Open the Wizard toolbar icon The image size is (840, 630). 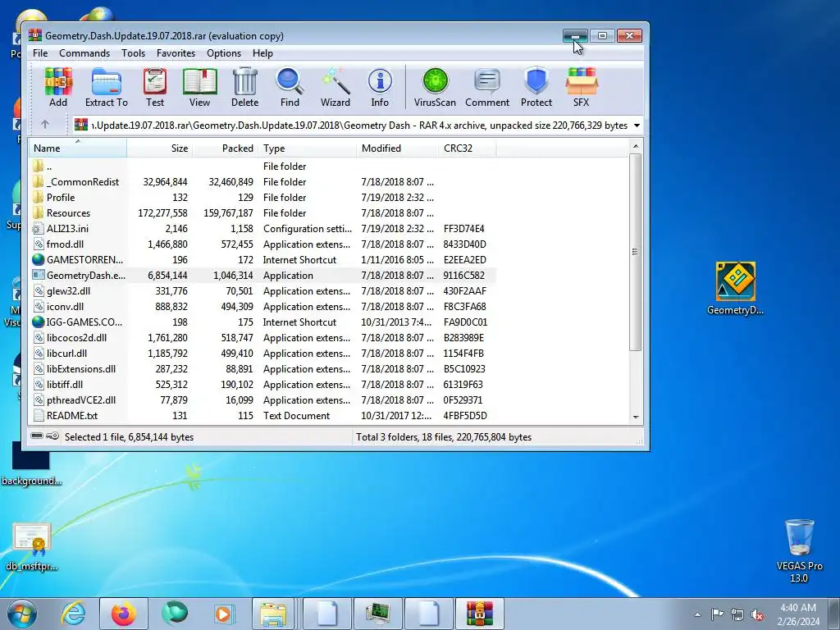click(336, 87)
